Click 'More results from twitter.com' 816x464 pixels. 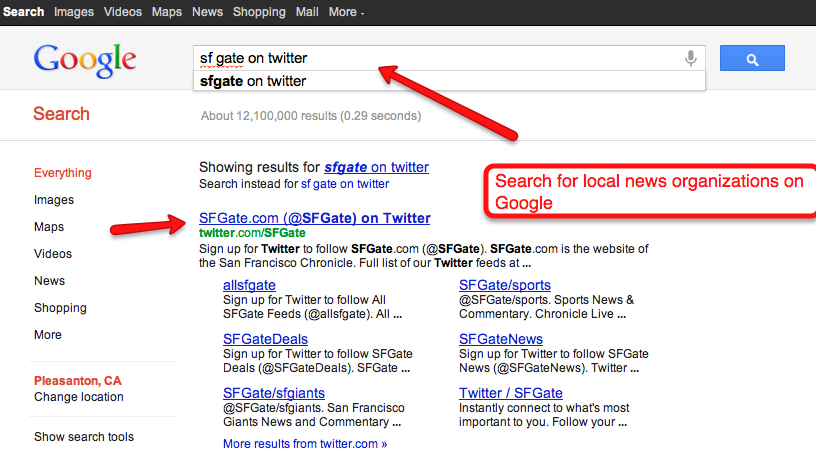[x=304, y=443]
